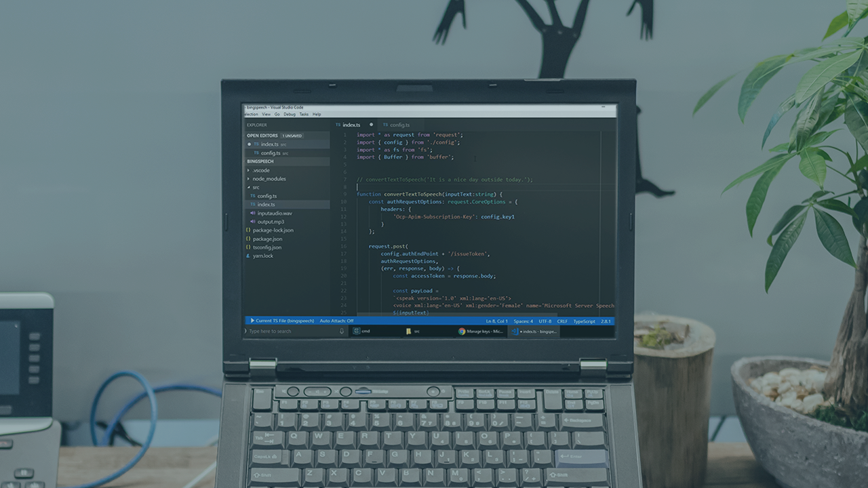Open the Tasks menu
The image size is (868, 488).
click(304, 115)
